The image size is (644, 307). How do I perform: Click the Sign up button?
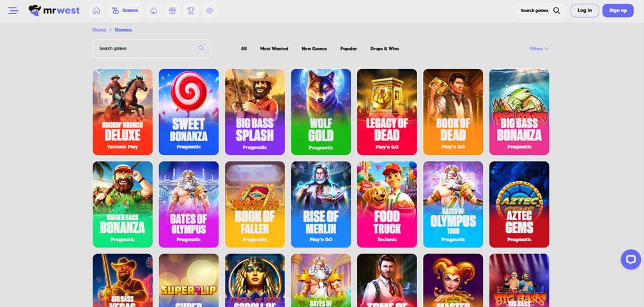click(x=618, y=11)
